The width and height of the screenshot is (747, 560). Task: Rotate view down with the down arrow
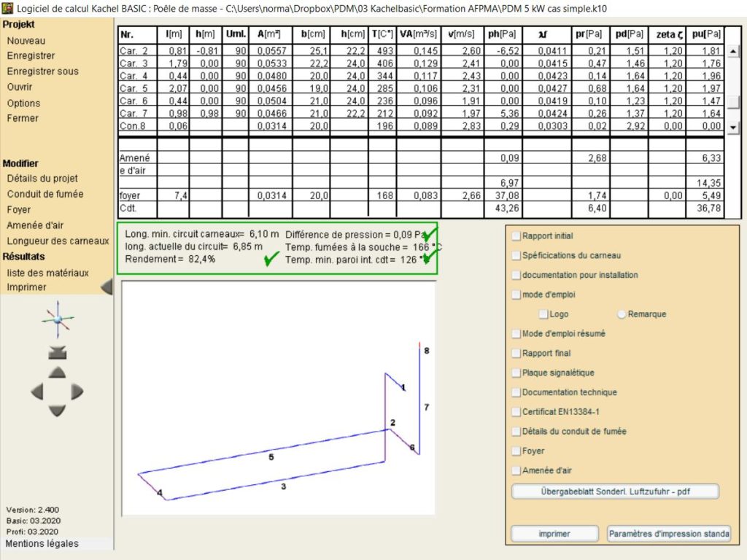(57, 411)
